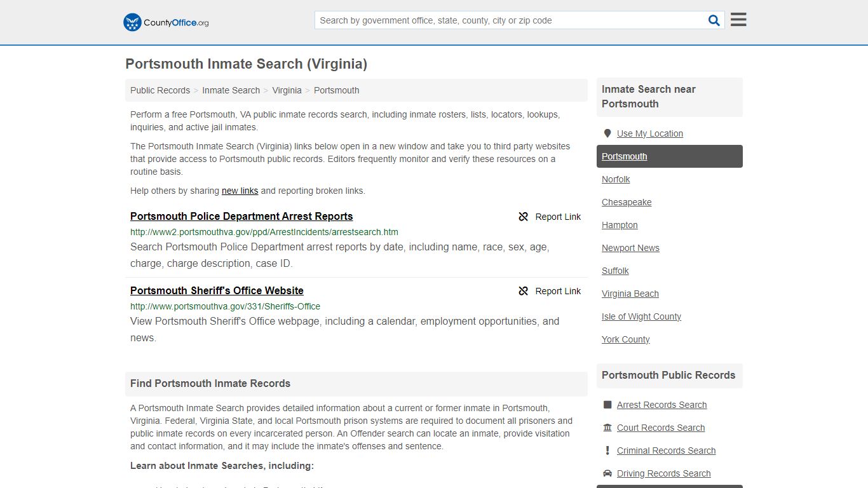Select Norfolk inmate search
868x488 pixels.
pos(616,179)
